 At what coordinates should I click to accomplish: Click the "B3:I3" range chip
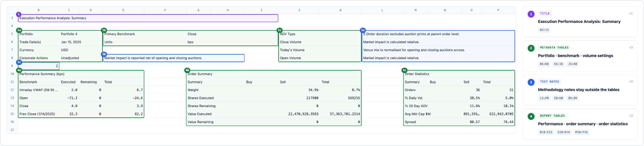point(544,30)
